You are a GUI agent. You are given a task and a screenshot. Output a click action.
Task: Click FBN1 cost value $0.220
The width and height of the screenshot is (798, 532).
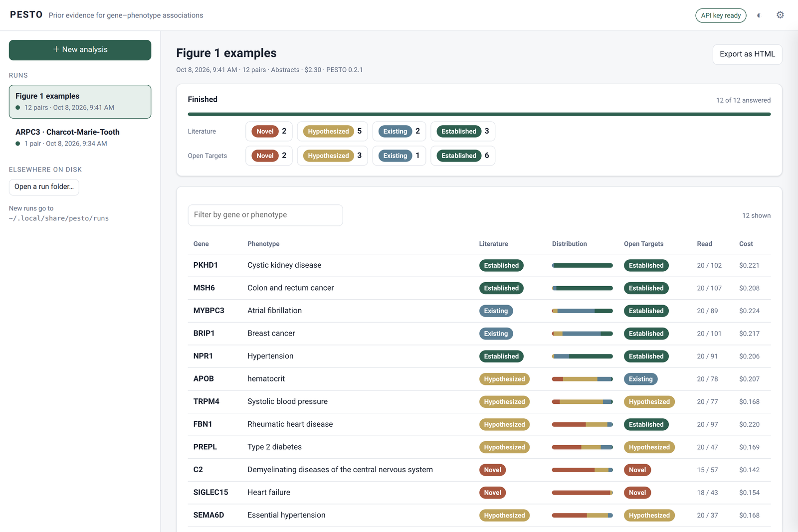[750, 425]
